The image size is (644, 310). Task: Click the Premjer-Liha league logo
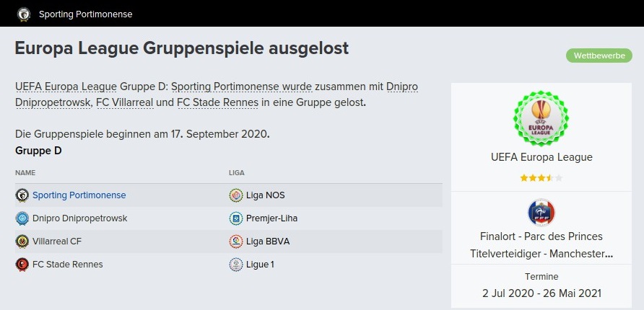click(235, 218)
